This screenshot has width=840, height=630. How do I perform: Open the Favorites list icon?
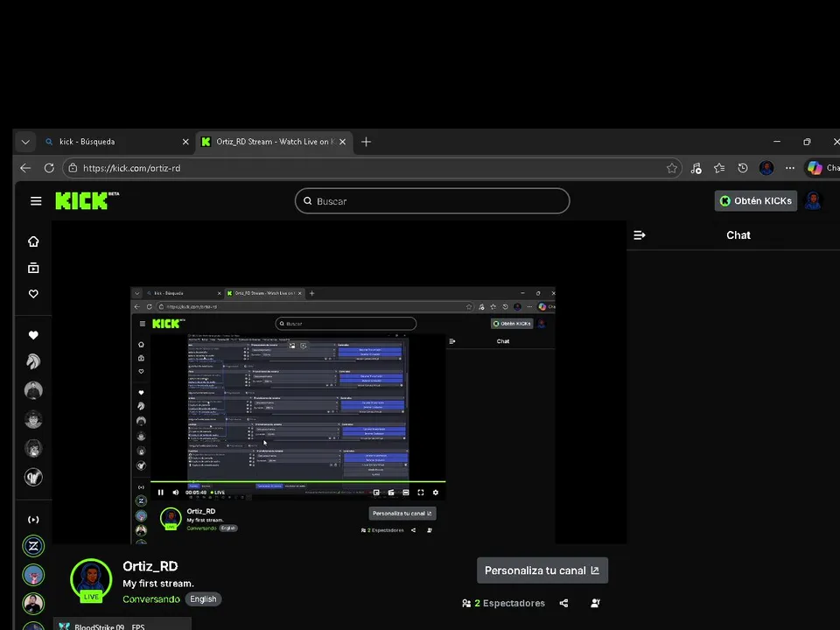719,168
